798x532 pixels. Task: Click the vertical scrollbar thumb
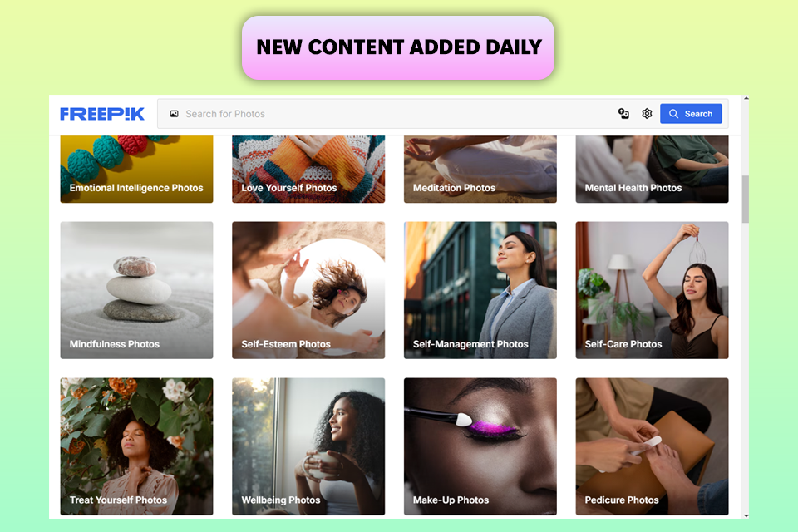pyautogui.click(x=746, y=199)
